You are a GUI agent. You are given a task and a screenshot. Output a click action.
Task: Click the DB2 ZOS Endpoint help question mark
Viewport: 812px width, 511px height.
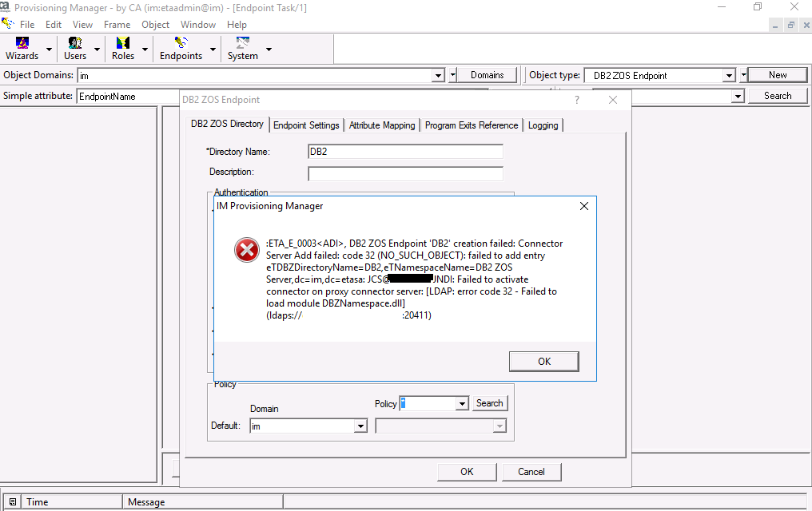577,100
